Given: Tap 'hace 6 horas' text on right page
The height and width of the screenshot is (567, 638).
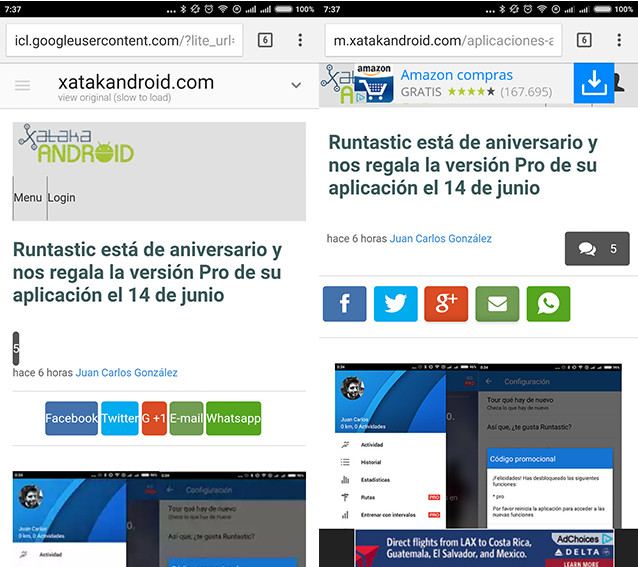Looking at the screenshot, I should point(356,238).
